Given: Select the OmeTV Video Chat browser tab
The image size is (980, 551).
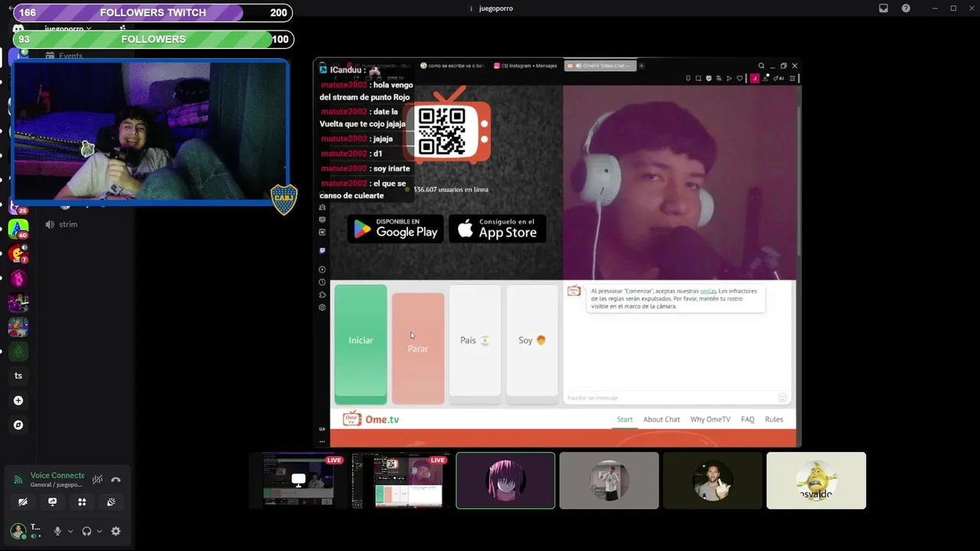Looking at the screenshot, I should click(599, 66).
